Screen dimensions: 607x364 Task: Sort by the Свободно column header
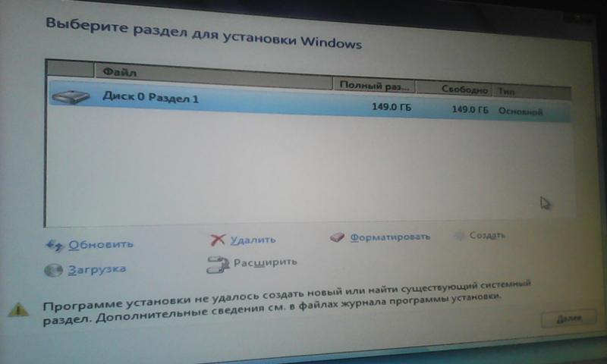tap(454, 89)
